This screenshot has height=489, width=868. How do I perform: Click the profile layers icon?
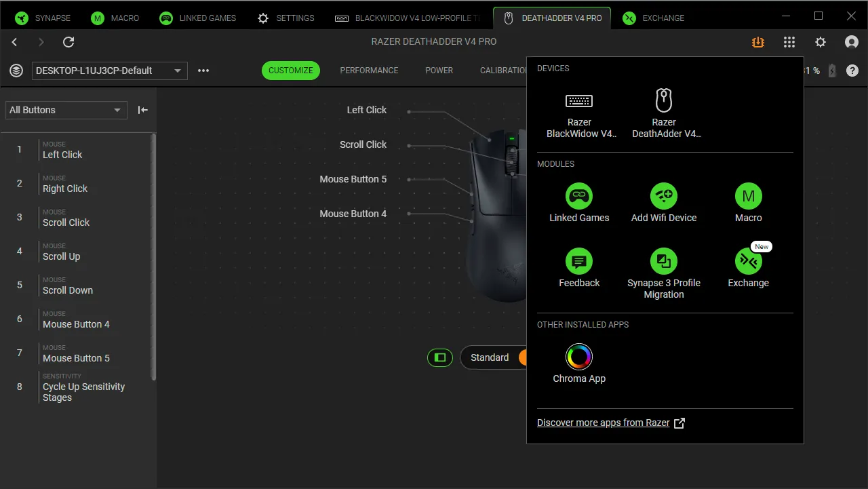16,71
